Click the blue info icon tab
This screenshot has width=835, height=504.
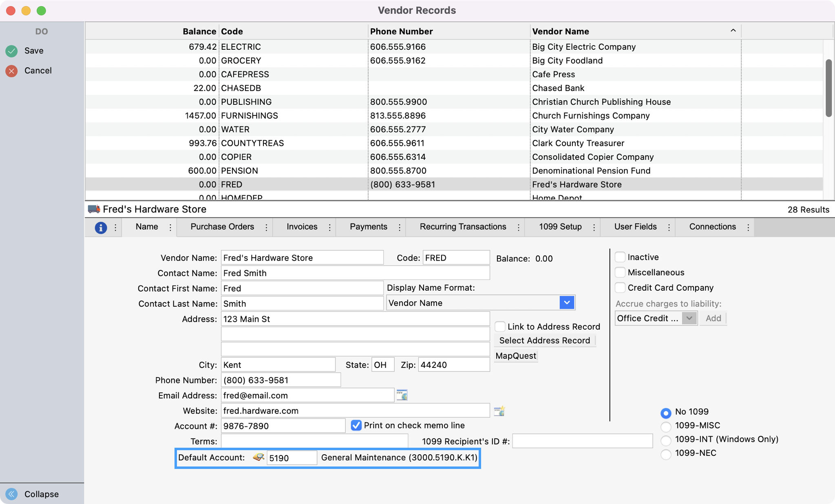tap(101, 228)
